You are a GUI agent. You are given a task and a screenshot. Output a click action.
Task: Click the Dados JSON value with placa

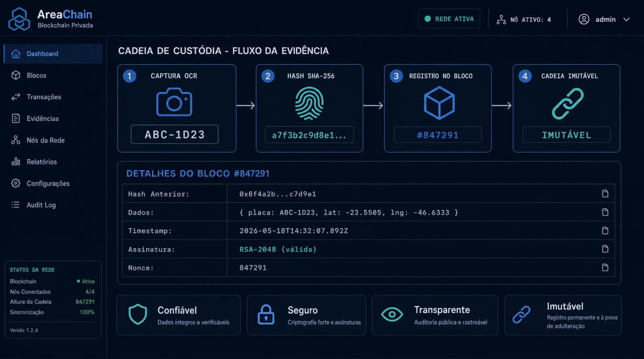tap(349, 212)
